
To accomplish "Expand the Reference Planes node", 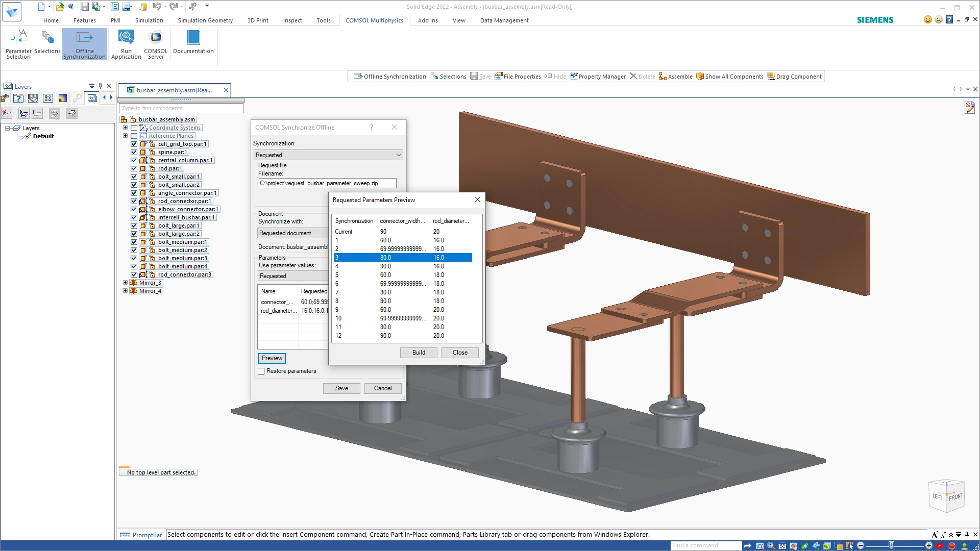I will (x=125, y=136).
